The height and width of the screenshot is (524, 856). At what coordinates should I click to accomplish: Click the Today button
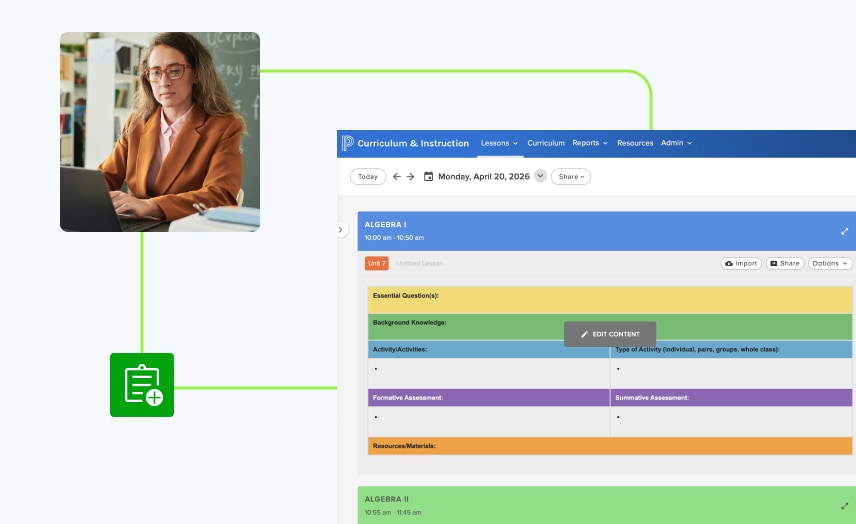coord(368,177)
